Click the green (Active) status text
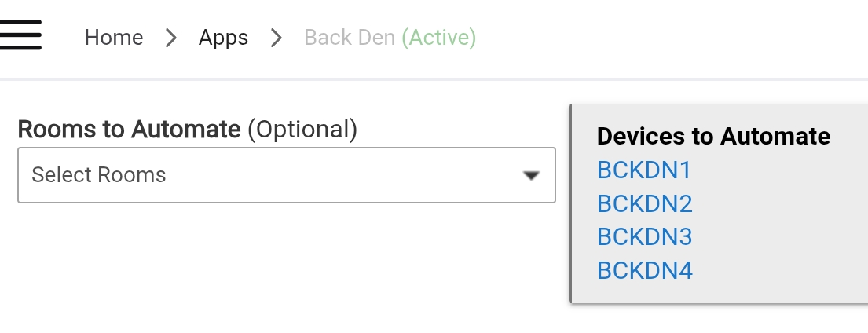The height and width of the screenshot is (333, 868). (x=439, y=38)
